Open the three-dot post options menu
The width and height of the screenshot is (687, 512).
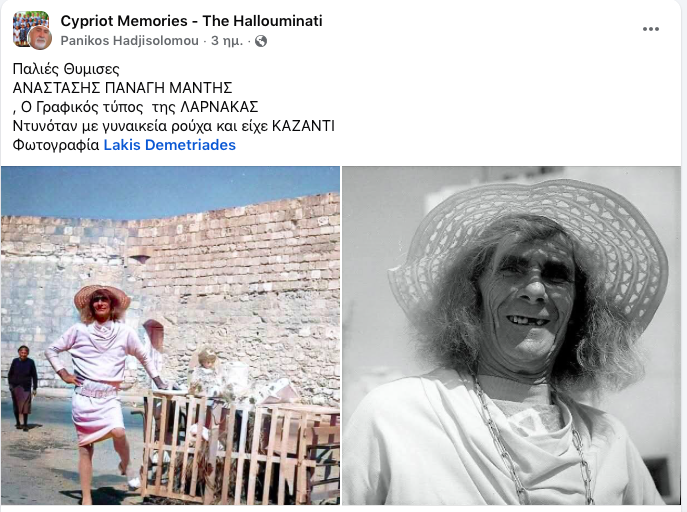(x=651, y=29)
